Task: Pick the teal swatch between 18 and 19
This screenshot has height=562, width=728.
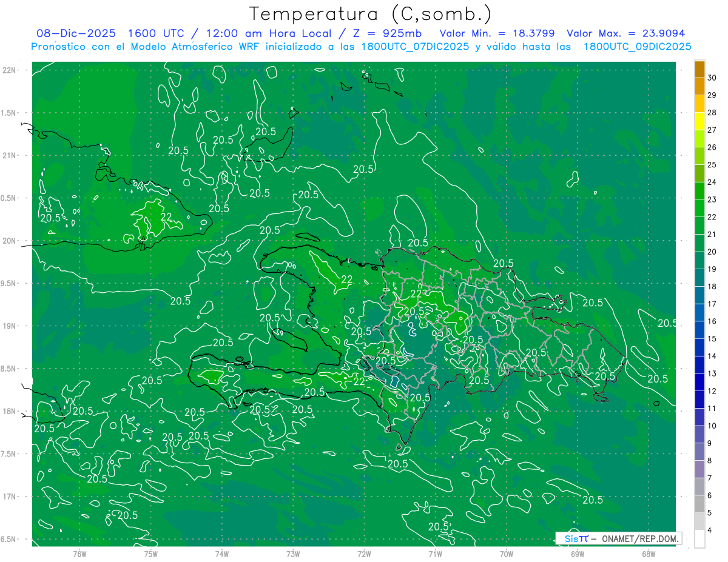Action: [x=700, y=278]
